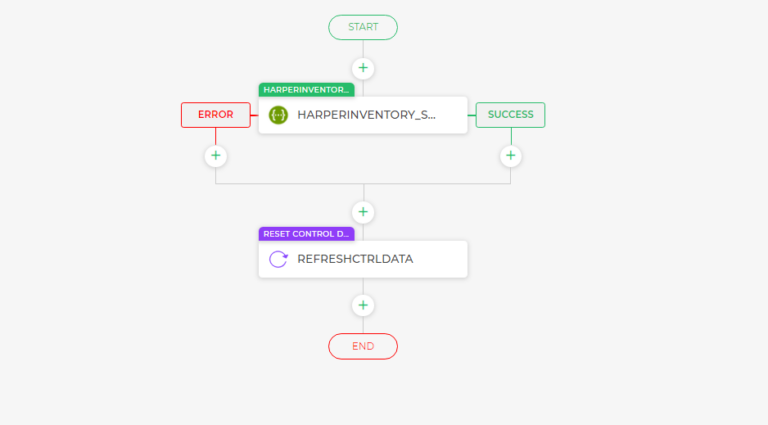768x425 pixels.
Task: Add a step just above END
Action: (363, 305)
